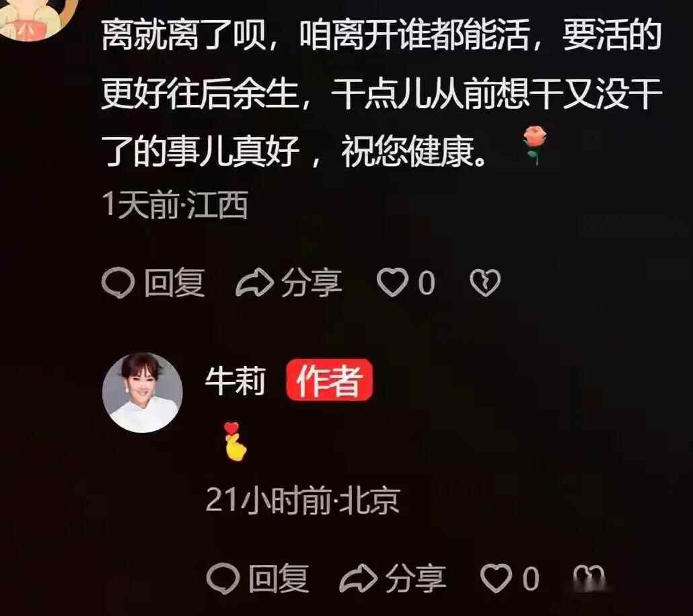The width and height of the screenshot is (693, 616).
Task: Tap the broken heart icon under 牛莉's reply
Action: pyautogui.click(x=589, y=577)
